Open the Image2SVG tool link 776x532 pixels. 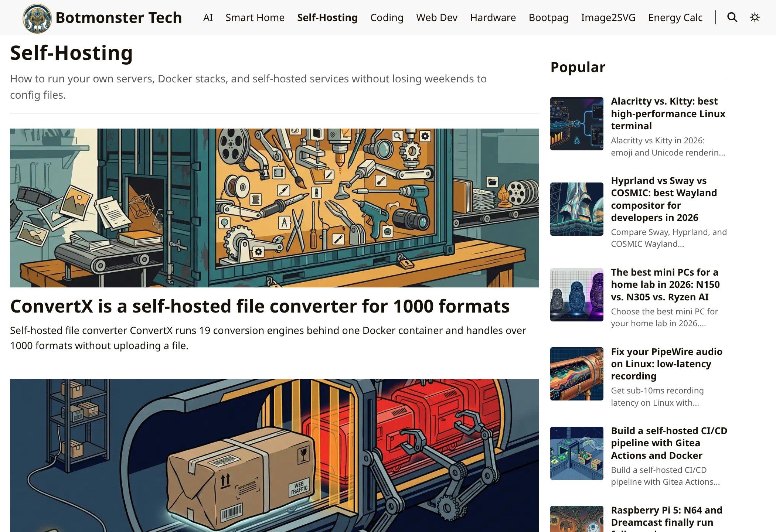608,17
